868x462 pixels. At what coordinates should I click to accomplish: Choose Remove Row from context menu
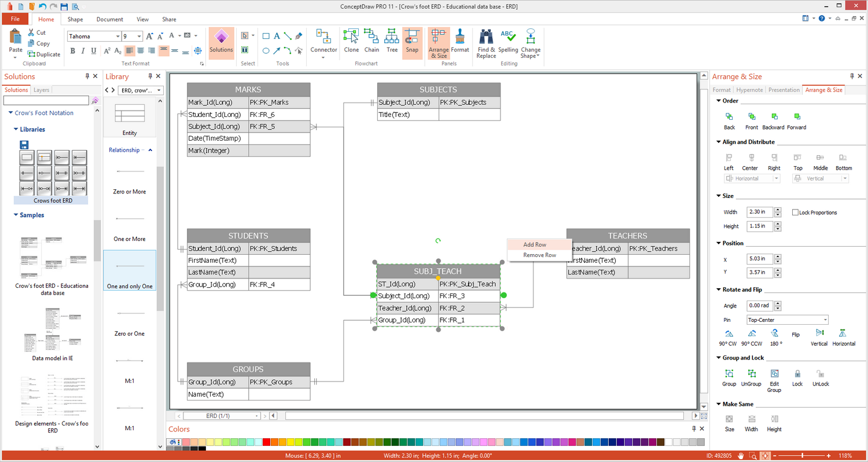tap(539, 255)
